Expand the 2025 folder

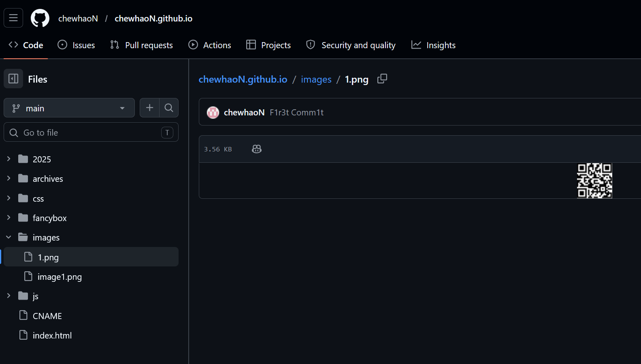(9, 159)
